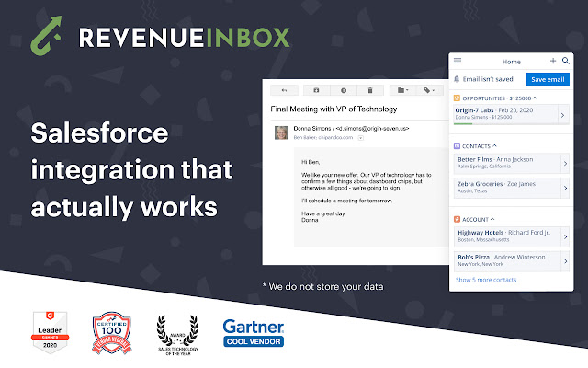Click the email body text starting Hi Ben
This screenshot has height=368, width=588.
pos(367,191)
